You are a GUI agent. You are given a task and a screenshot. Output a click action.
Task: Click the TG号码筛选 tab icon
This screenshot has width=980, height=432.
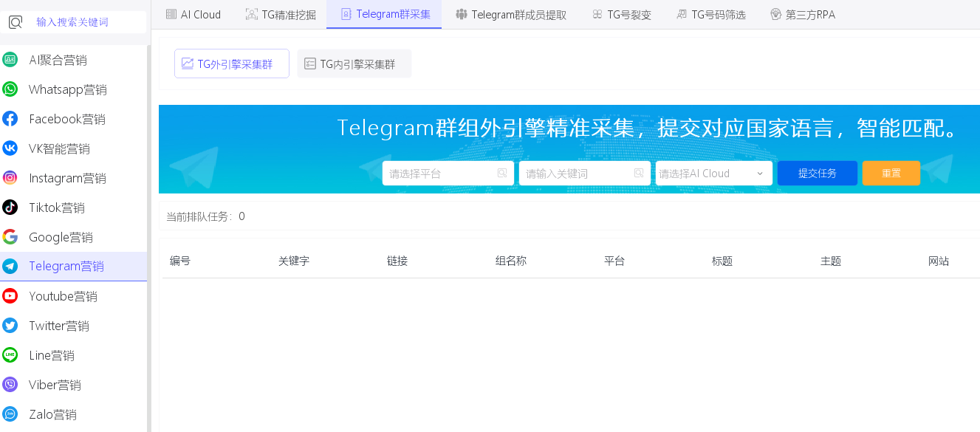click(x=682, y=14)
